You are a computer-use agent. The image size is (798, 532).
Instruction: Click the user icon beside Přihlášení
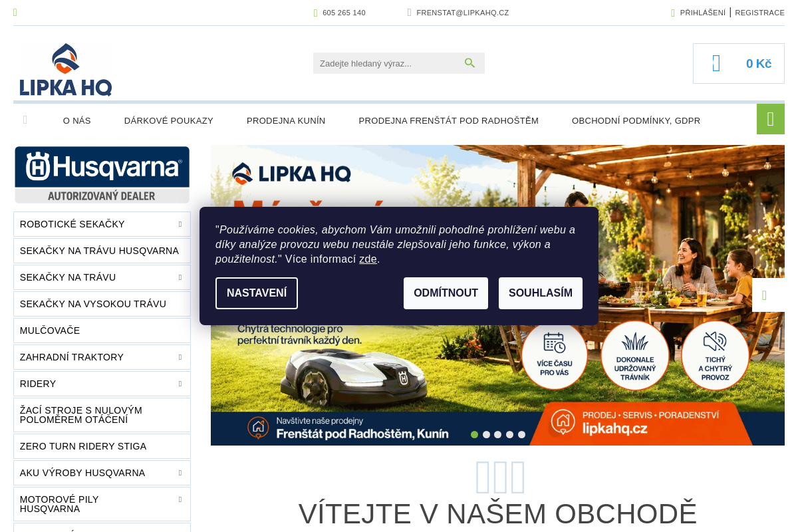[x=673, y=13]
